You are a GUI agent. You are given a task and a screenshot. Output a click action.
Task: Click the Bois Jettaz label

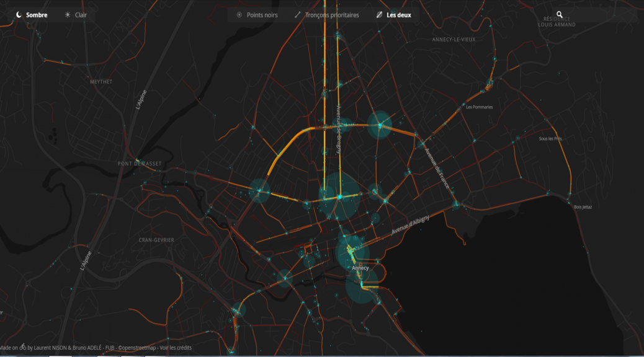(583, 207)
